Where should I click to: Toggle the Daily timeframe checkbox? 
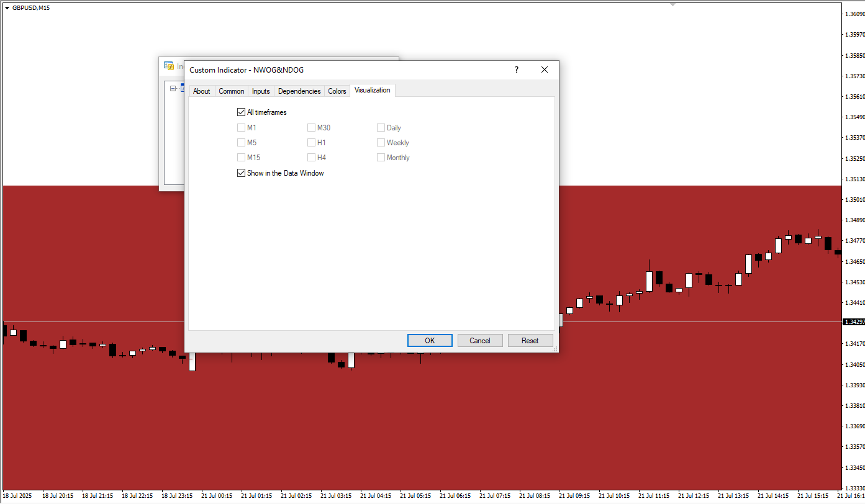(x=381, y=128)
